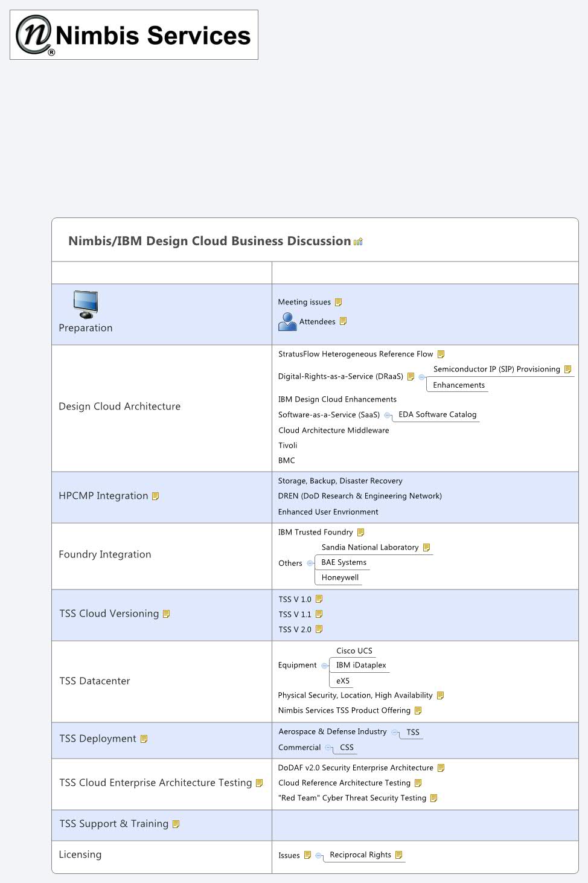Click the IBM iDataplex topic
The width and height of the screenshot is (588, 883).
point(361,665)
